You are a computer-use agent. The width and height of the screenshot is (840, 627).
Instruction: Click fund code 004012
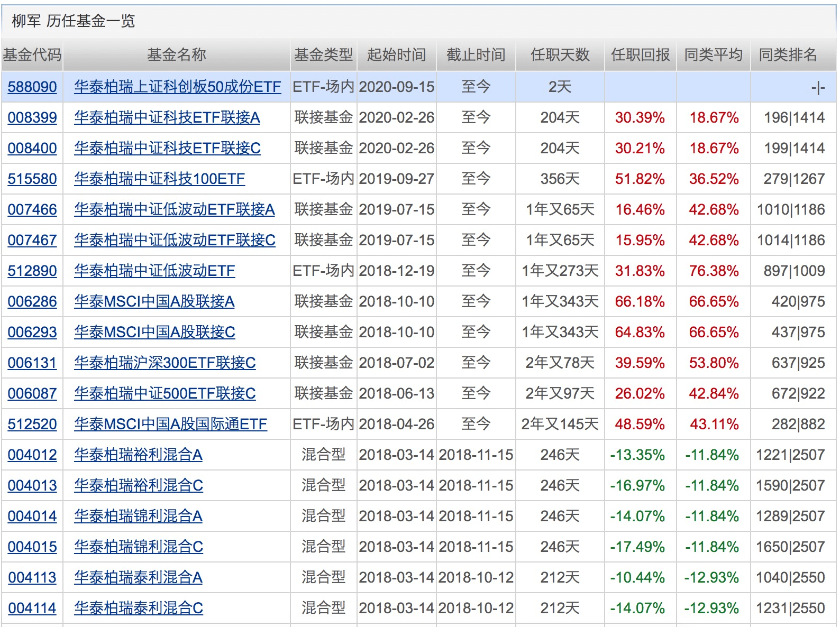tap(32, 455)
